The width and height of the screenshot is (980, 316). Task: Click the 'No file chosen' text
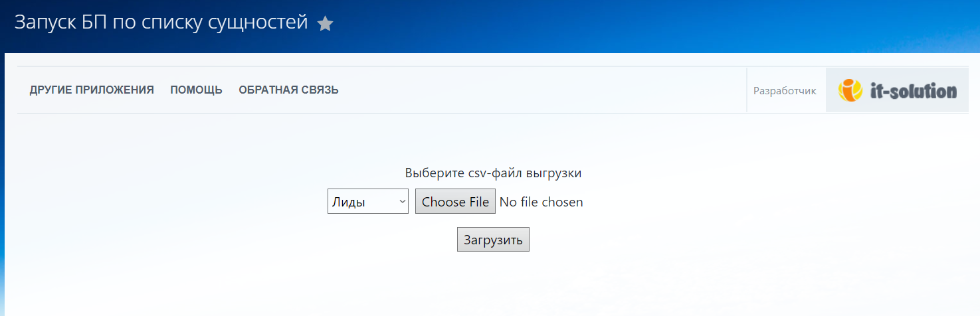541,202
